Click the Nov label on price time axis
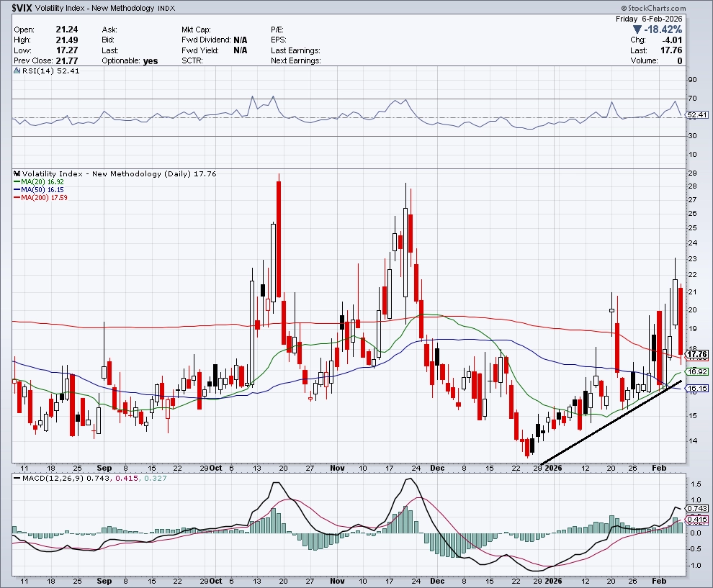Screen dimensions: 713x588 click(336, 467)
